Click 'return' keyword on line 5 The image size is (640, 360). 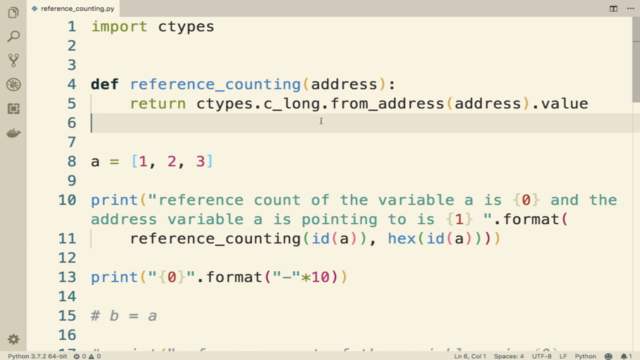point(158,104)
